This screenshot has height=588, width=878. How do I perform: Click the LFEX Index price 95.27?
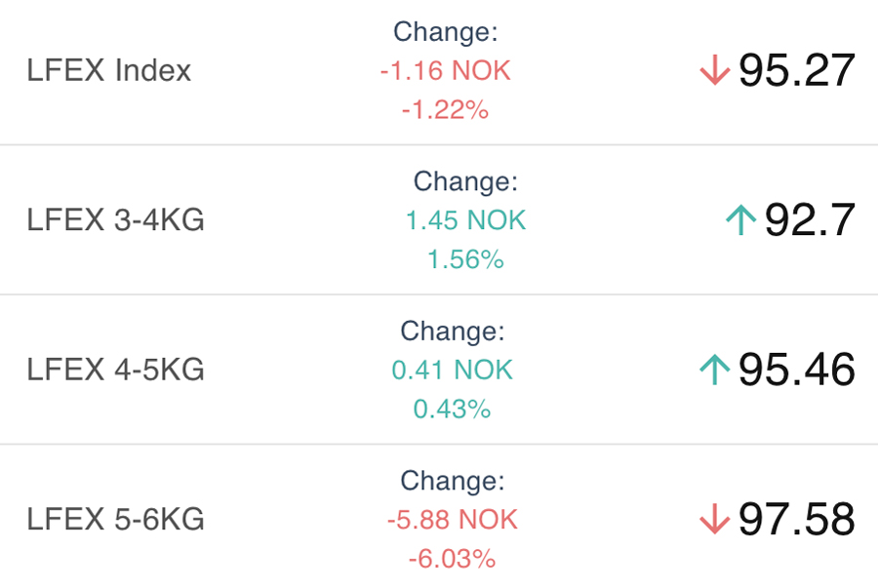[796, 71]
